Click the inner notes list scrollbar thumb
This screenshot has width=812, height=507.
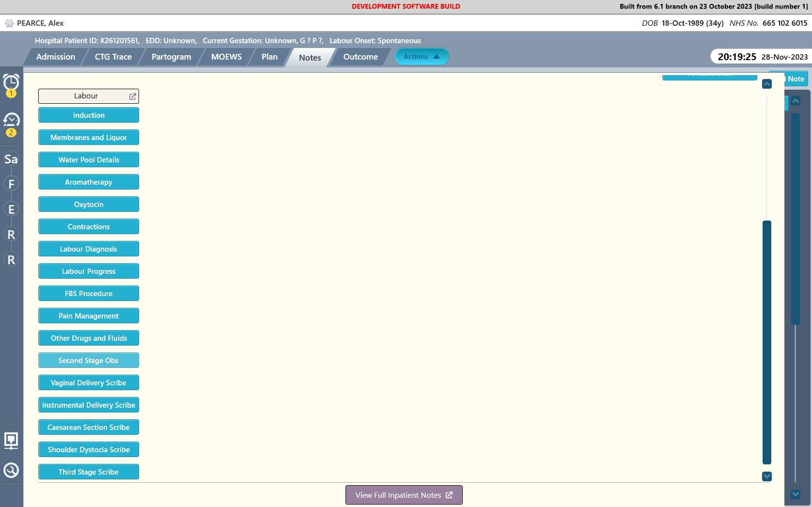[x=767, y=342]
